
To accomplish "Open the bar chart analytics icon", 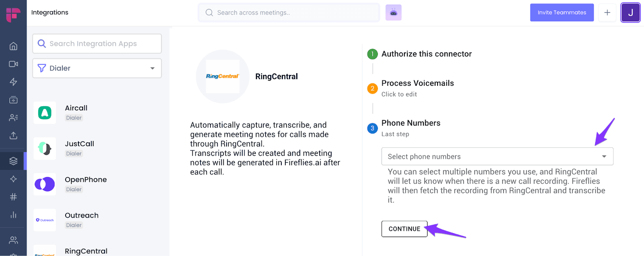I will coord(13,215).
